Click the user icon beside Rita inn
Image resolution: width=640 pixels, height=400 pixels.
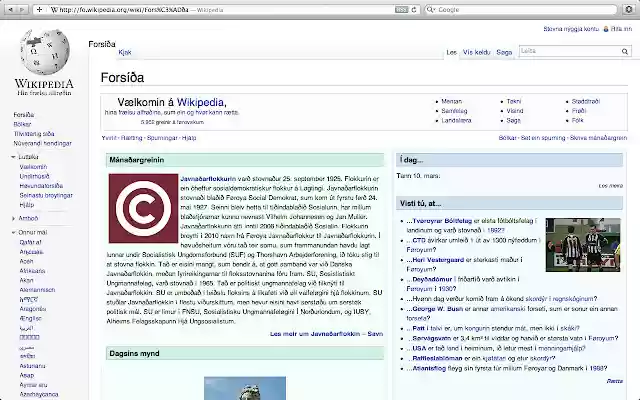click(x=606, y=29)
